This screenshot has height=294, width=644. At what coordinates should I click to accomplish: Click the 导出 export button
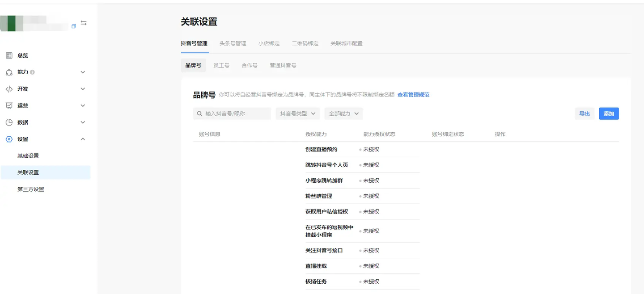(585, 114)
